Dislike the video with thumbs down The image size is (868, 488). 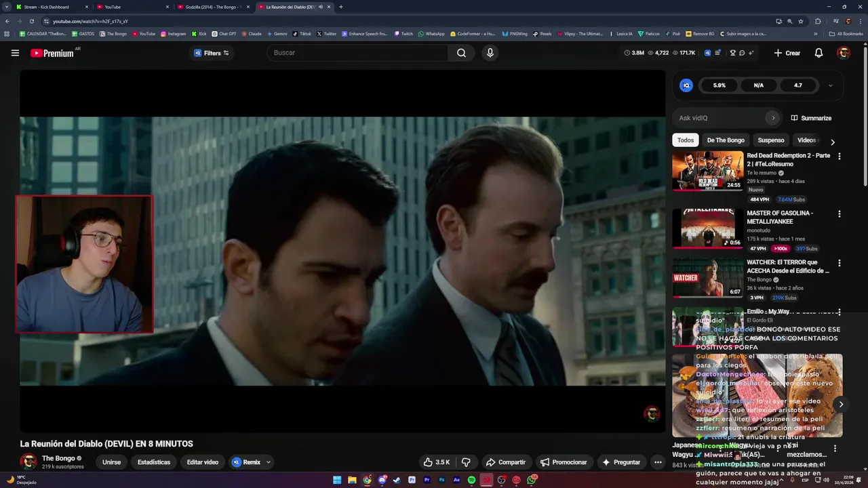point(466,462)
